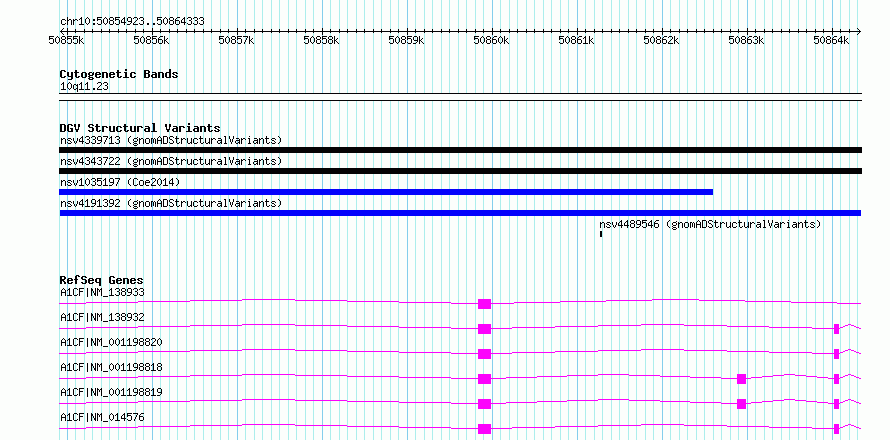Click the blue bar of nsv1035197
The height and width of the screenshot is (440, 890).
click(386, 192)
